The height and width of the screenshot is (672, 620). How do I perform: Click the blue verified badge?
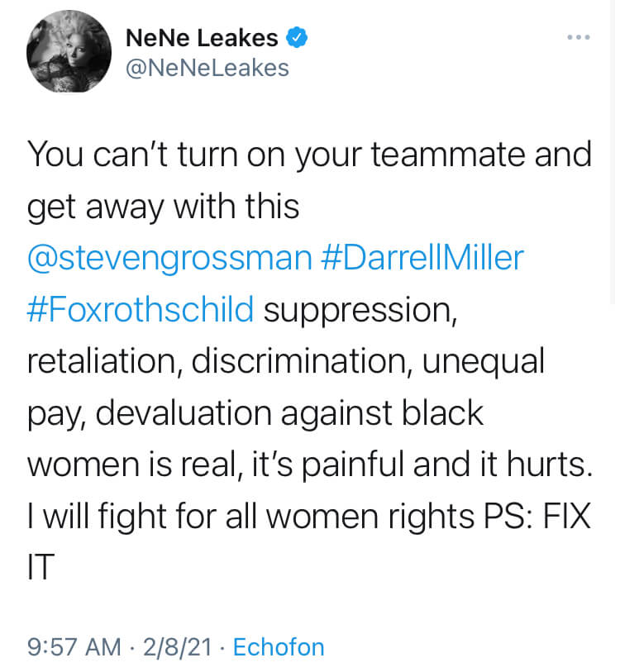[x=297, y=37]
